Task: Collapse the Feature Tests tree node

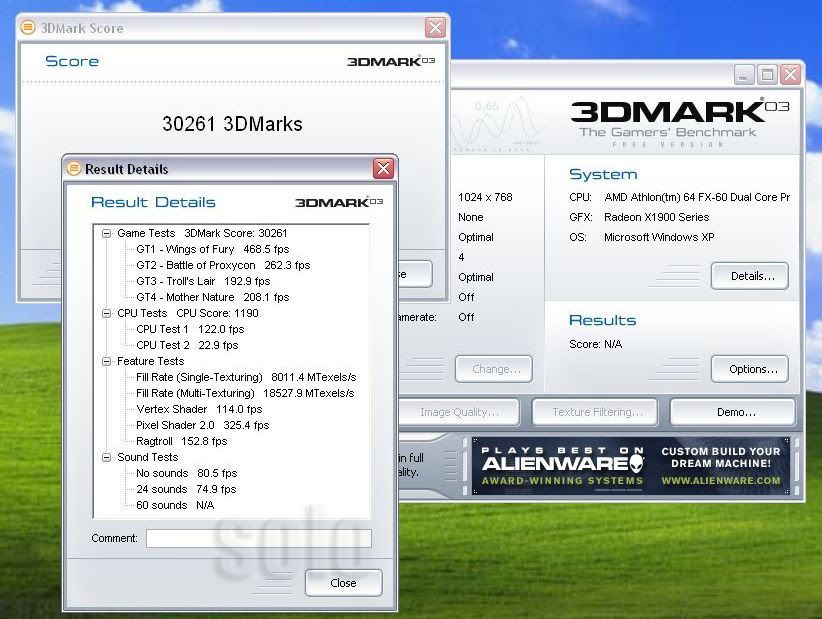Action: 106,362
